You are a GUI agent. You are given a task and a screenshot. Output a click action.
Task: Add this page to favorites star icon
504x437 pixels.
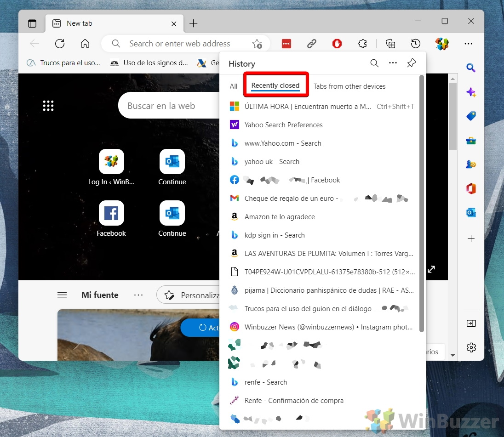click(x=257, y=44)
